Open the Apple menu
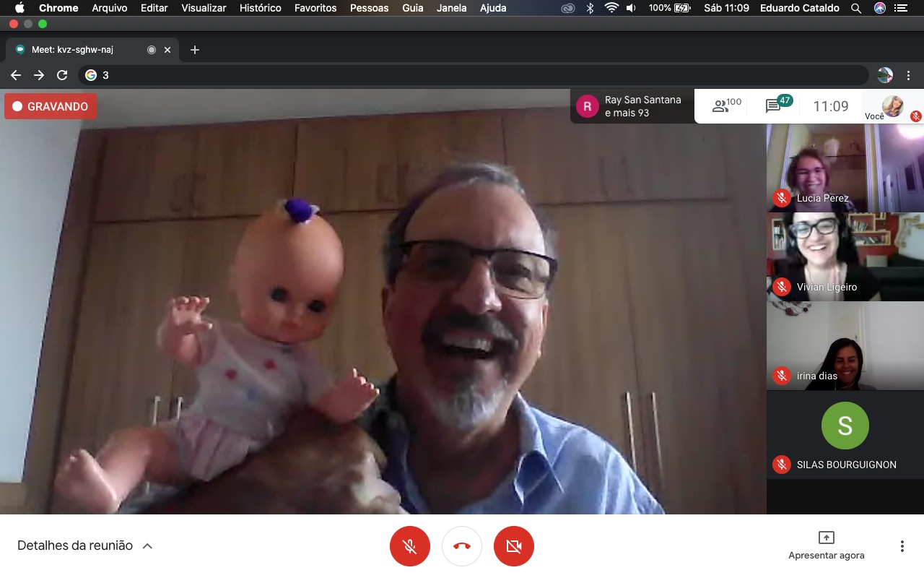Screen dimensions: 924x578 (19, 8)
